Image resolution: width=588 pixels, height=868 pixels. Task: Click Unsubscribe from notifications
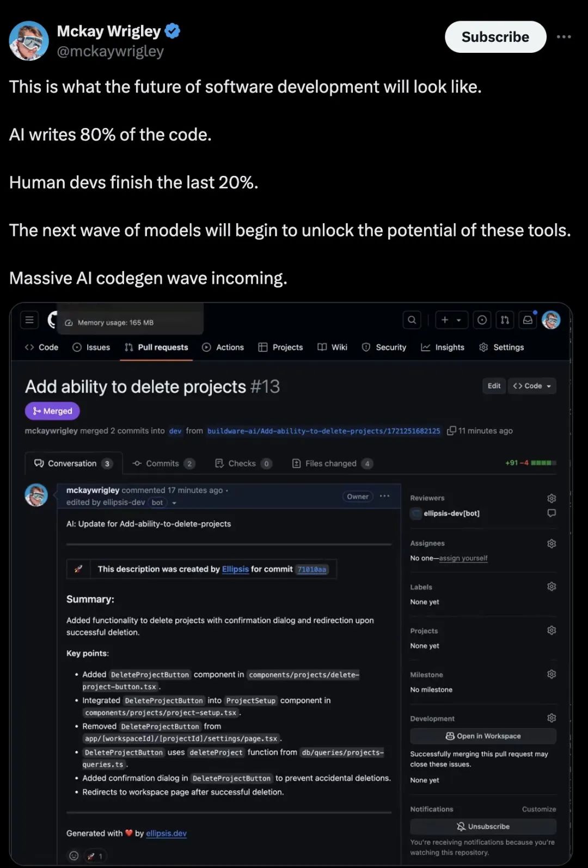(x=483, y=826)
